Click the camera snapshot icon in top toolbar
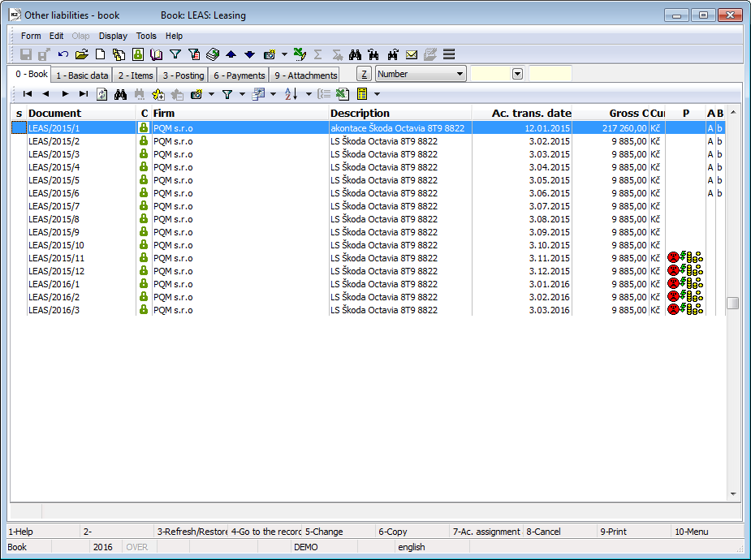Screen dimensions: 751x560 pyautogui.click(x=270, y=54)
